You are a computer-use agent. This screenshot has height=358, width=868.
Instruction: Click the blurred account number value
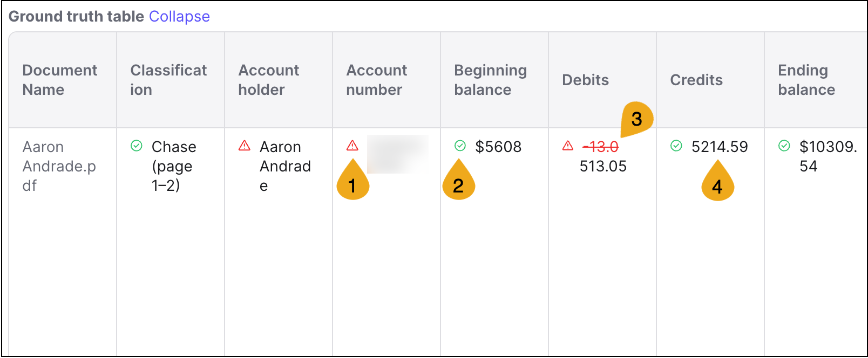[x=398, y=154]
